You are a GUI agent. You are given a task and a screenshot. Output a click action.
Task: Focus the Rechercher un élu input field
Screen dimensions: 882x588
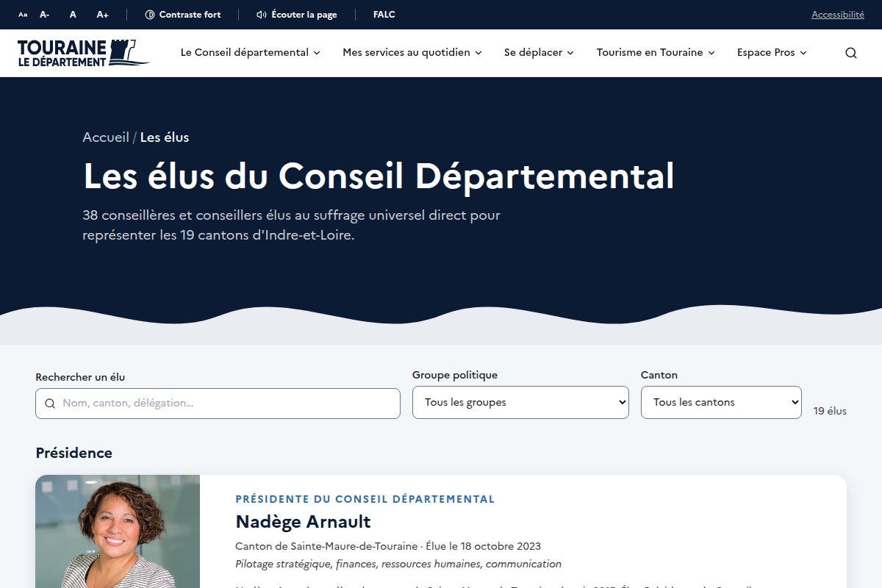[218, 404]
